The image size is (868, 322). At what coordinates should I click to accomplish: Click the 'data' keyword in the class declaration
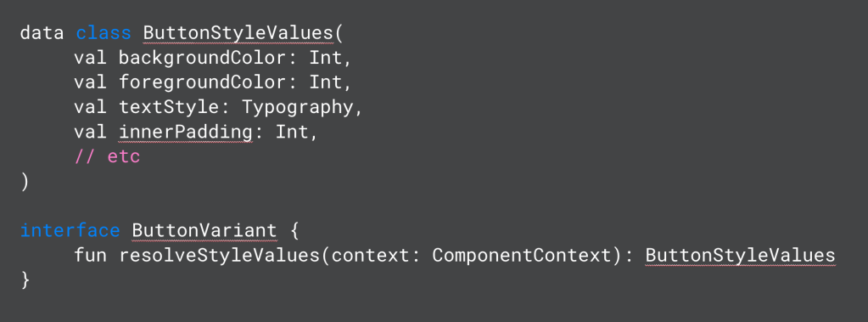[x=42, y=32]
